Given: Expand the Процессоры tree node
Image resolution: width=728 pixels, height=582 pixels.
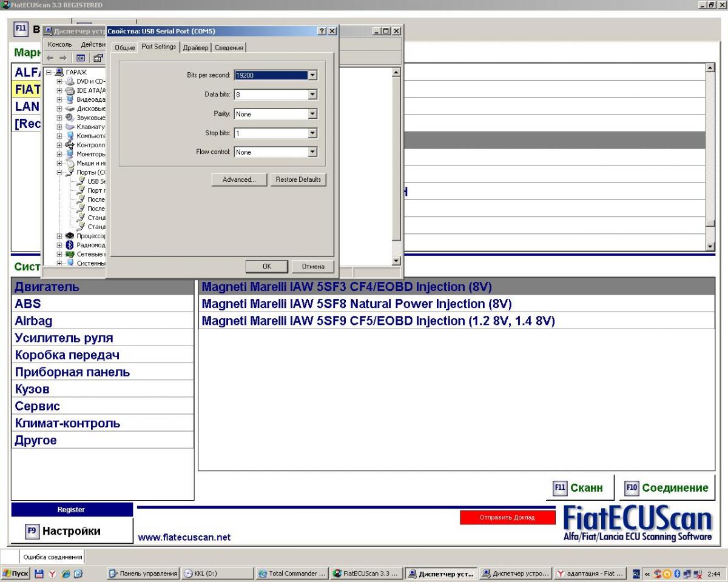Looking at the screenshot, I should click(60, 236).
